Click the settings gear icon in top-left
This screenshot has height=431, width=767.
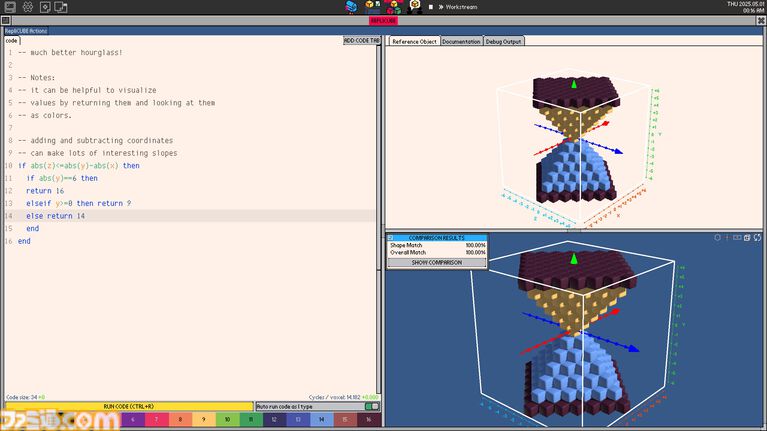[x=29, y=7]
